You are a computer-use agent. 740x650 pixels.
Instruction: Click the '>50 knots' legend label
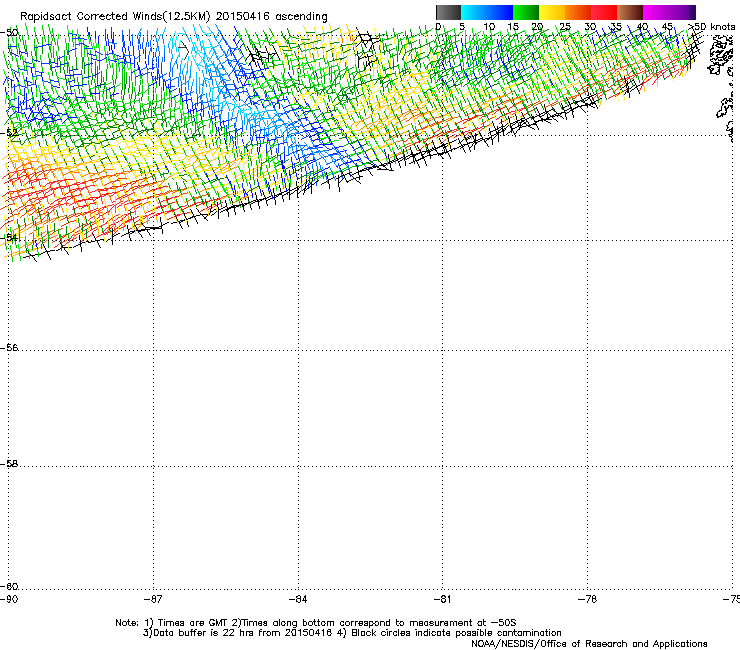[712, 27]
